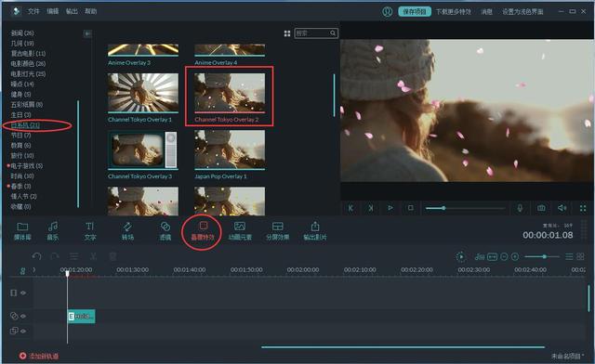The image size is (595, 364).
Task: Toggle visibility of the overlay track
Action: click(x=23, y=316)
